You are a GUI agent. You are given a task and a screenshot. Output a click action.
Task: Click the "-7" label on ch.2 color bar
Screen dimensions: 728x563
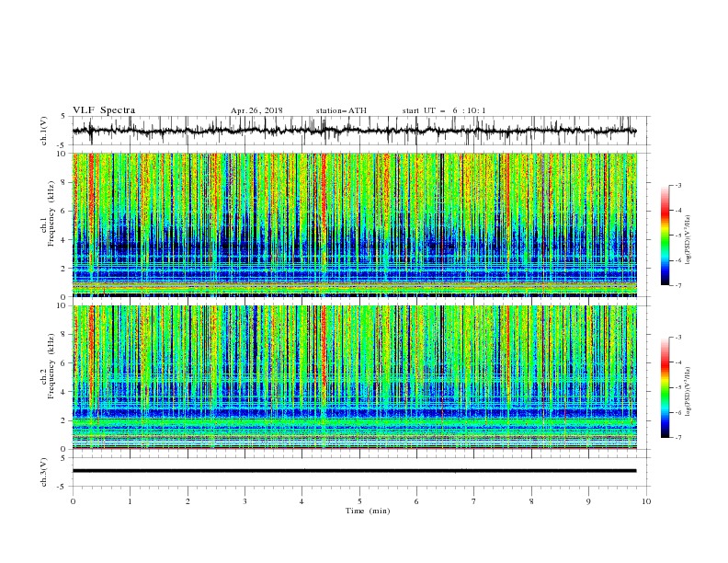(x=678, y=438)
